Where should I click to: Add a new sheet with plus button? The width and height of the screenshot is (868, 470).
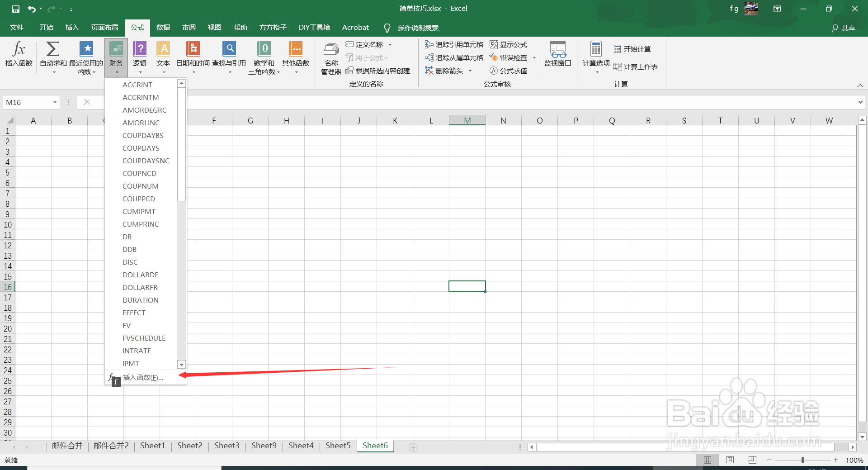pos(413,447)
